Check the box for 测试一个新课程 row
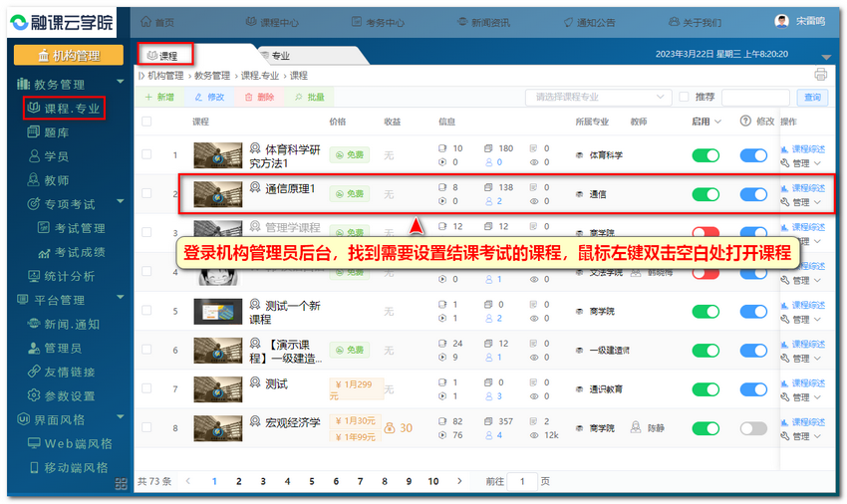The width and height of the screenshot is (847, 504). click(146, 311)
